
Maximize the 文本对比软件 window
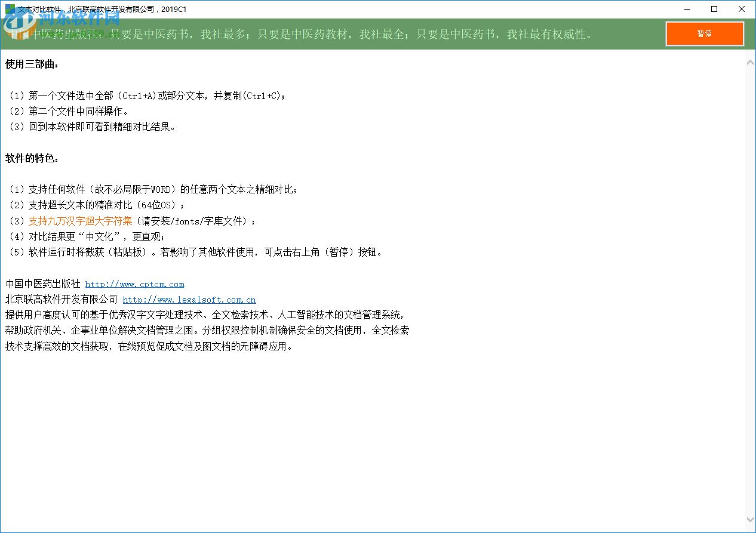[x=714, y=9]
